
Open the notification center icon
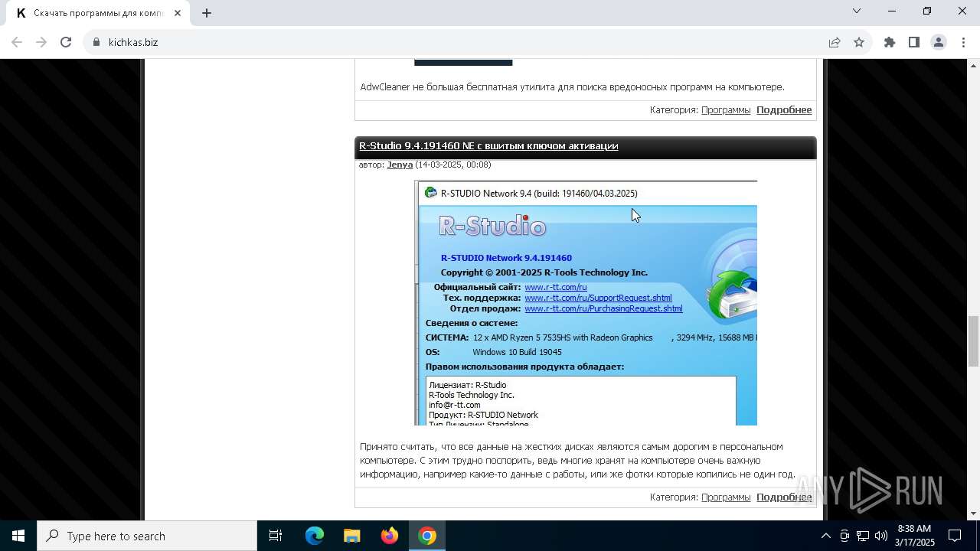(x=955, y=536)
